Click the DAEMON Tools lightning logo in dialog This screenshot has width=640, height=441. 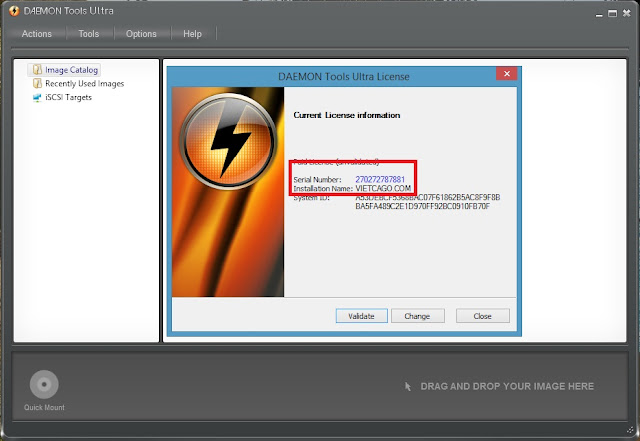(228, 141)
